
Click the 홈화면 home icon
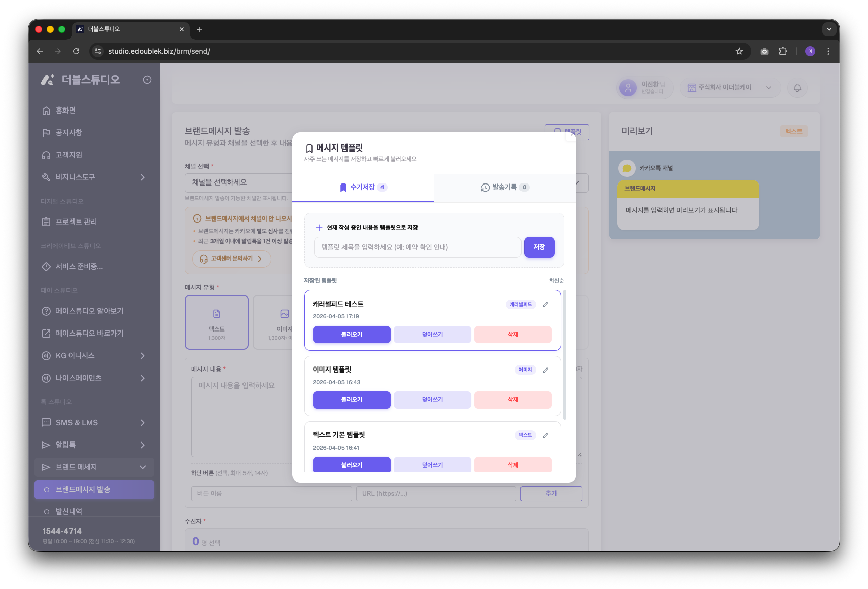pyautogui.click(x=46, y=111)
